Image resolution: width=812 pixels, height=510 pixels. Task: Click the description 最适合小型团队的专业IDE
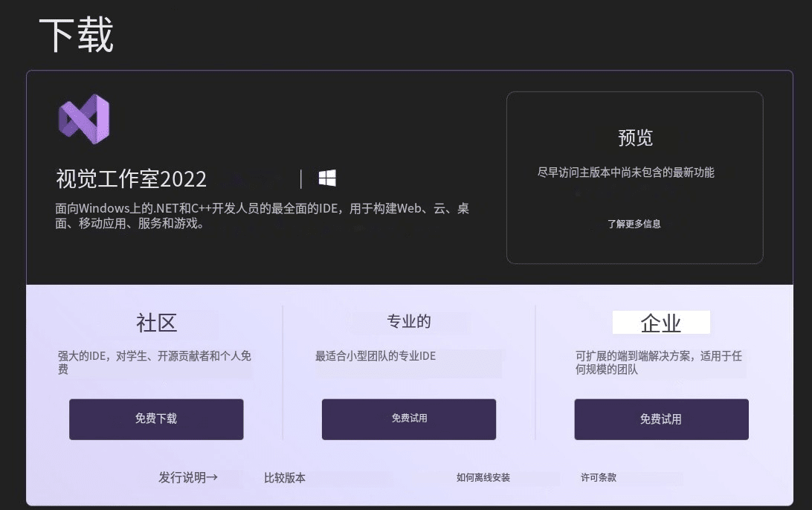[376, 356]
